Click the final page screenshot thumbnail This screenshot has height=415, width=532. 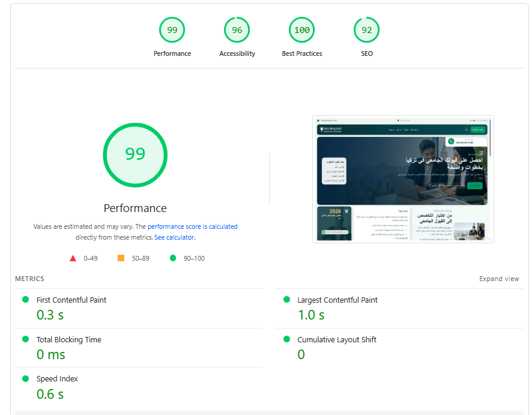click(403, 179)
